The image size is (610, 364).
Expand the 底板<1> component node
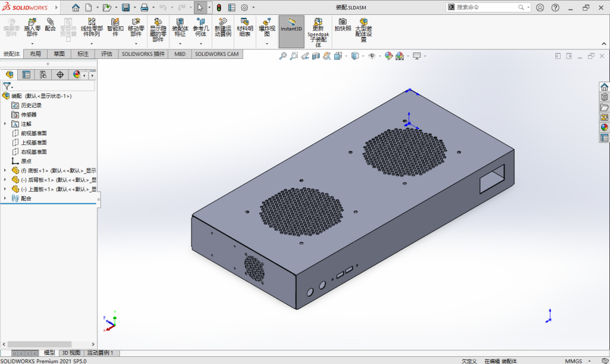pyautogui.click(x=5, y=170)
